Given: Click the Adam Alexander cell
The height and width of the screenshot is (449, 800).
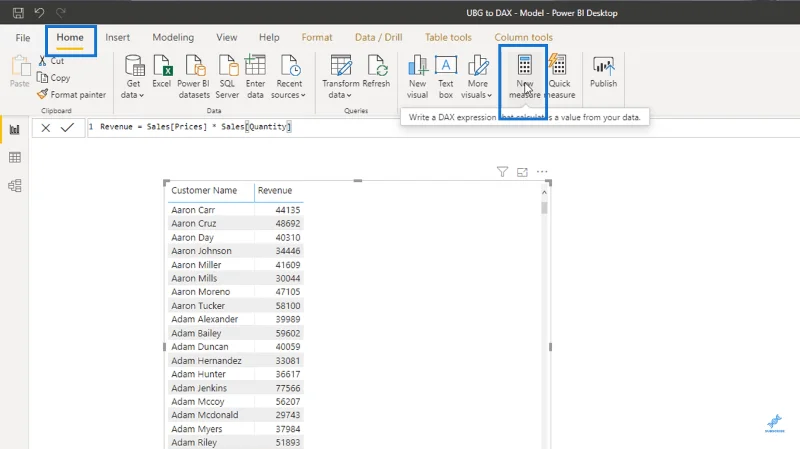Looking at the screenshot, I should pos(205,319).
